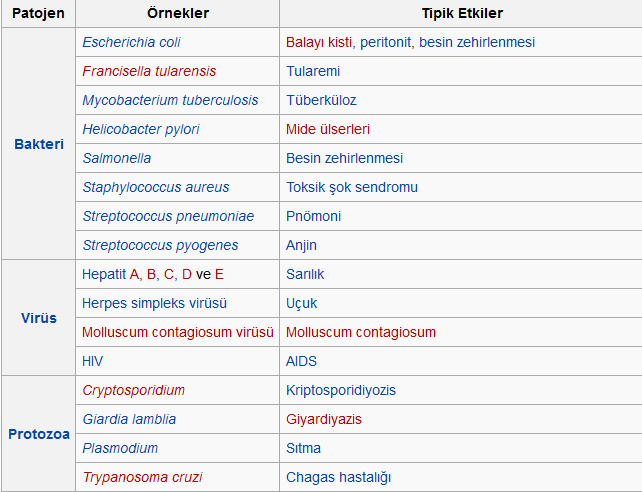Viewport: 642px width, 492px height.
Task: Click the HIV link
Action: click(x=92, y=361)
